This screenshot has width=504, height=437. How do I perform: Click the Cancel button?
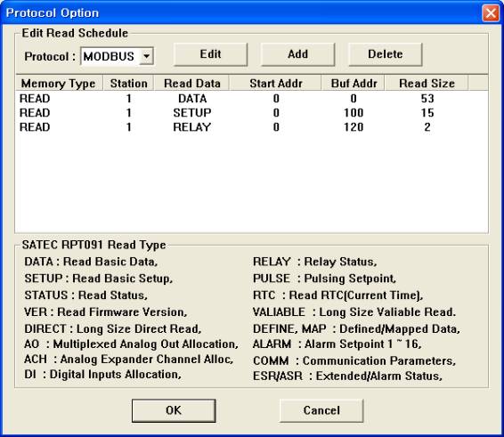click(x=321, y=410)
